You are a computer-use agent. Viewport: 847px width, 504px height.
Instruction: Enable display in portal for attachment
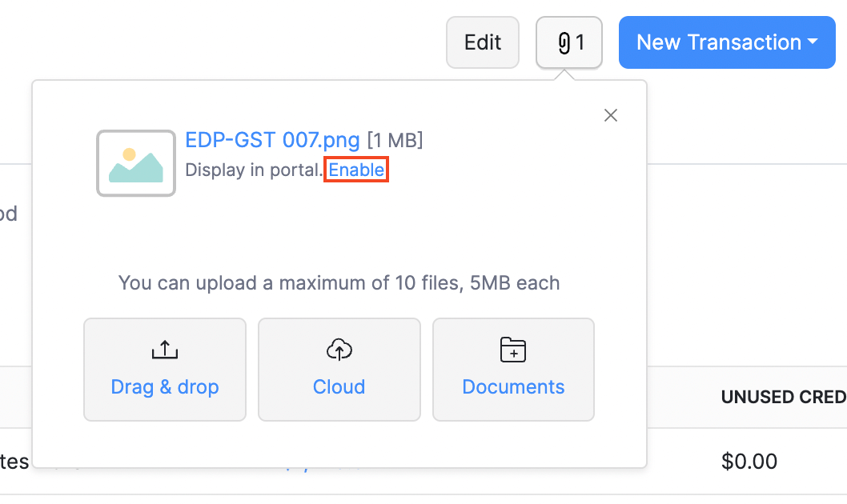click(x=356, y=170)
